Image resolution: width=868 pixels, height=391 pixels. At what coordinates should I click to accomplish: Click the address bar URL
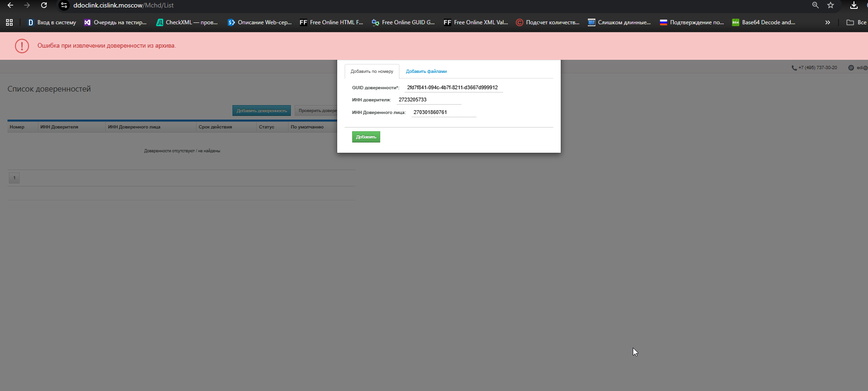click(x=123, y=5)
